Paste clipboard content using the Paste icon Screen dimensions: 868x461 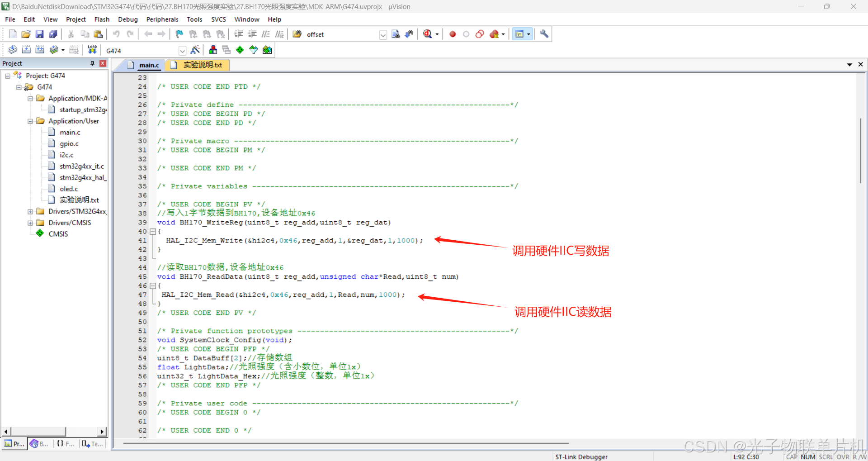[x=98, y=34]
